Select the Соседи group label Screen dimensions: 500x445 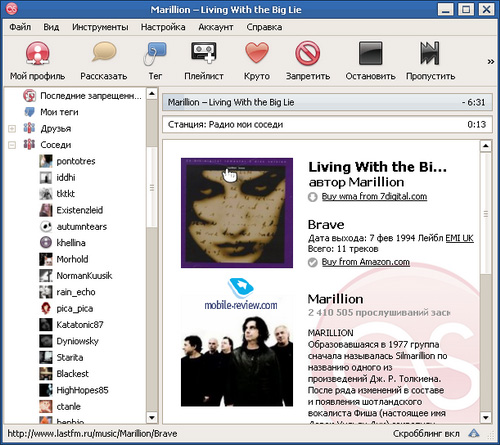[56, 145]
